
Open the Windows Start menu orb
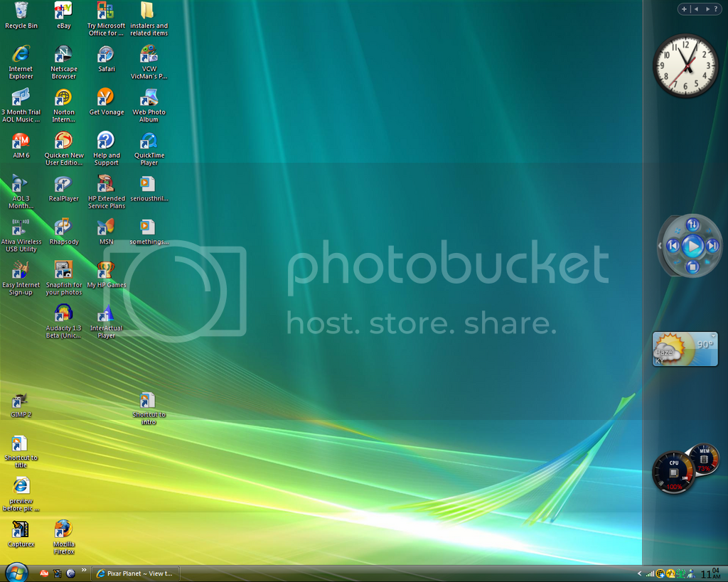(x=16, y=571)
